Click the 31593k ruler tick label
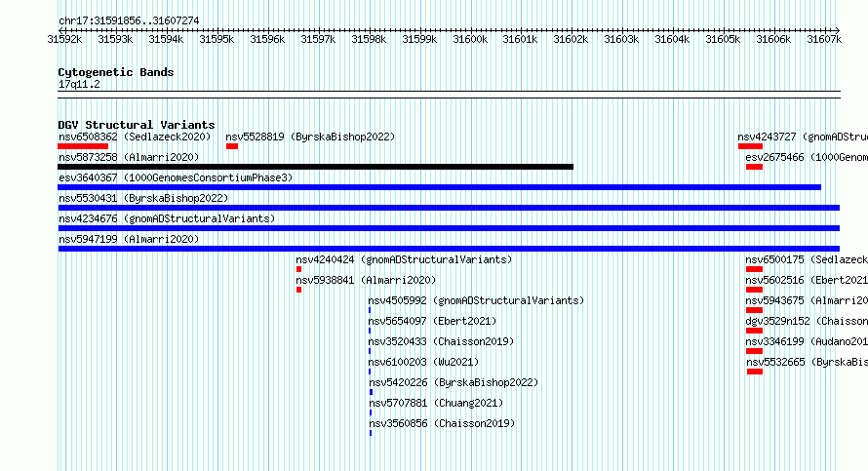The width and height of the screenshot is (868, 471). (115, 39)
